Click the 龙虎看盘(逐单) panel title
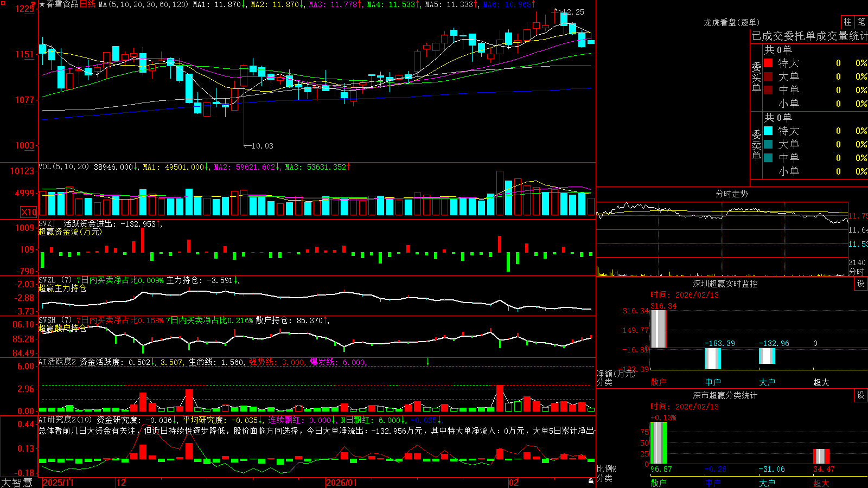 click(731, 22)
